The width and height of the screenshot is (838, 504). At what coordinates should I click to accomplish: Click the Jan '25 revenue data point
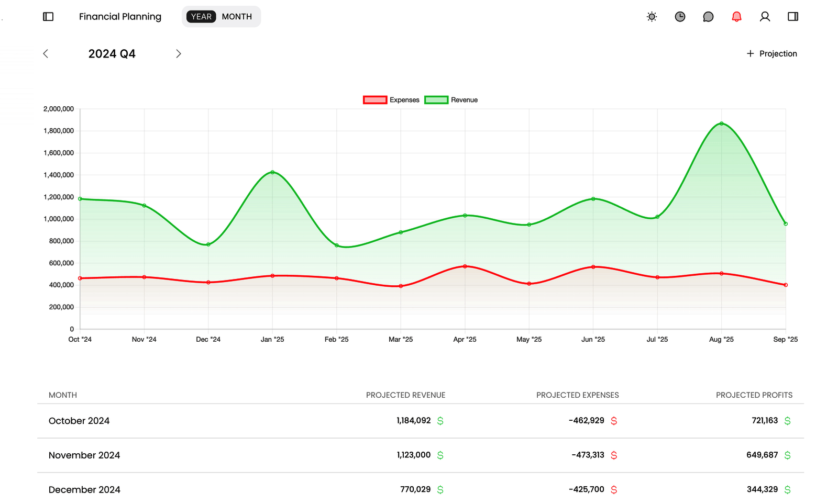click(x=272, y=172)
